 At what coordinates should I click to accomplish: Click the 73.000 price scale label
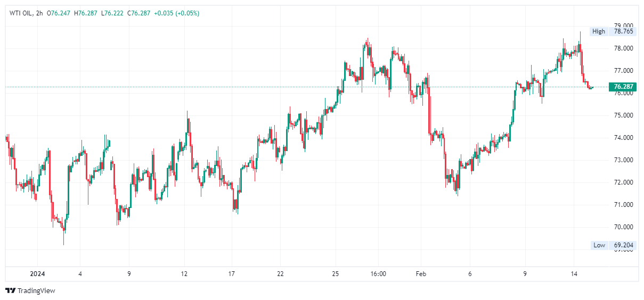click(x=623, y=160)
